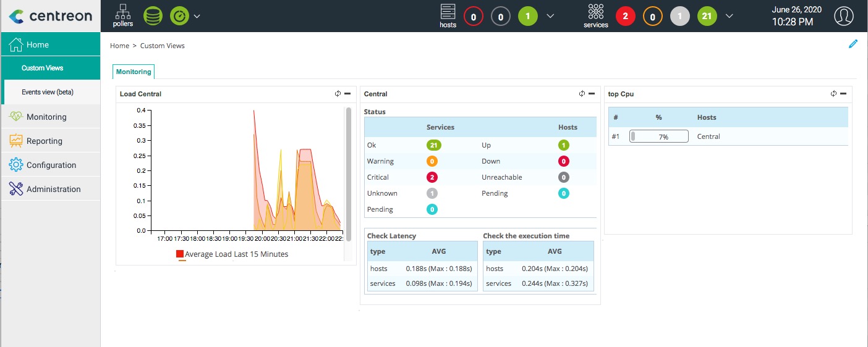Open the Monitoring menu
Viewport: 868px width, 347px height.
[46, 117]
